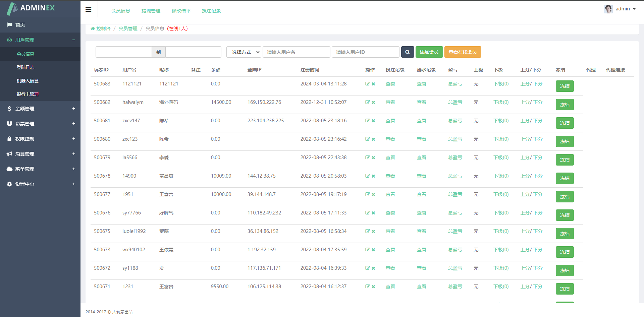Screen dimensions: 644x317
Task: Click delete X icon for user zxcv147
Action: (373, 121)
